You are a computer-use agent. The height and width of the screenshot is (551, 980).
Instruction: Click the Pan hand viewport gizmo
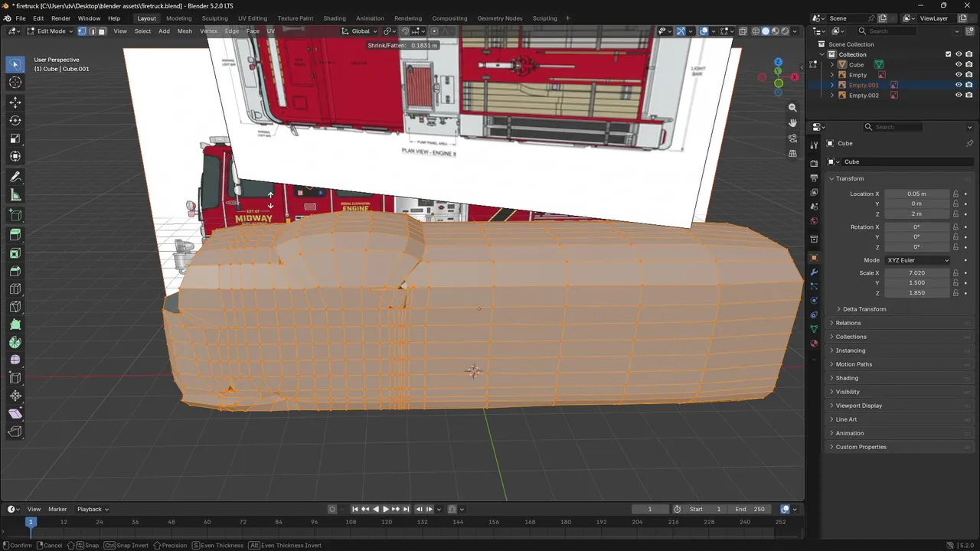pyautogui.click(x=792, y=122)
